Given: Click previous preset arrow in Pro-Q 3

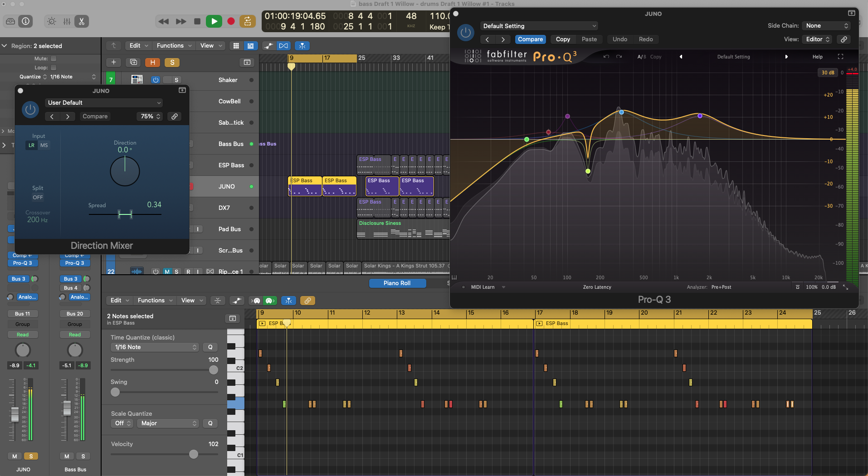Looking at the screenshot, I should 681,57.
